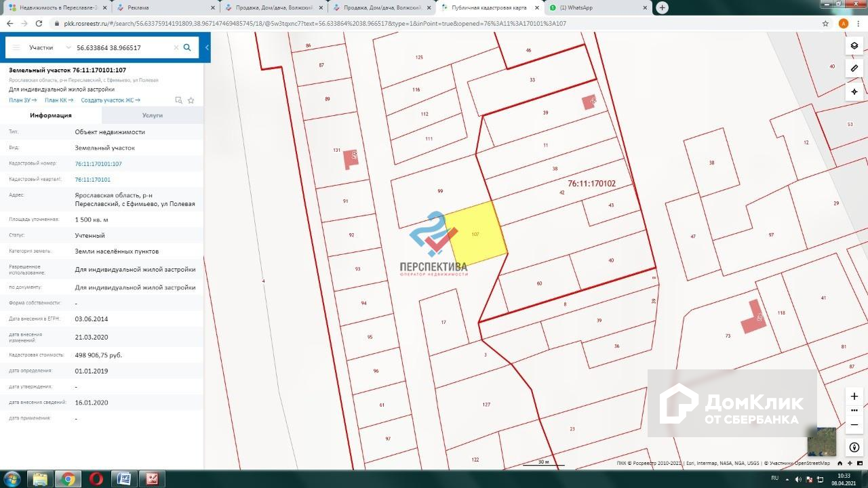Open the taskbar clock showing 10:33
This screenshot has width=868, height=488.
[844, 479]
